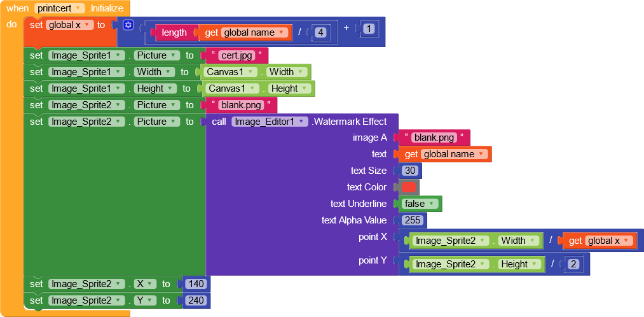
Task: Open Width property dropdown beside Canvas1
Action: click(287, 72)
